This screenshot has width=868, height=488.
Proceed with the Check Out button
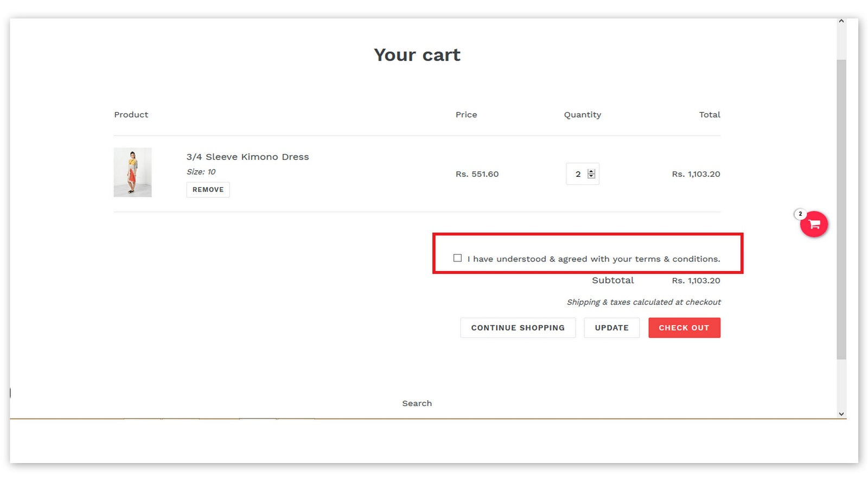click(x=684, y=328)
